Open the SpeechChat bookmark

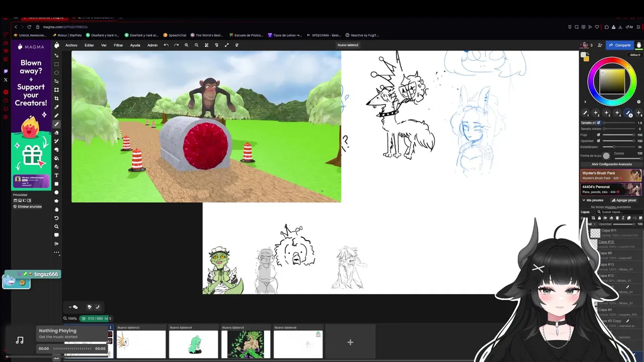[x=175, y=35]
